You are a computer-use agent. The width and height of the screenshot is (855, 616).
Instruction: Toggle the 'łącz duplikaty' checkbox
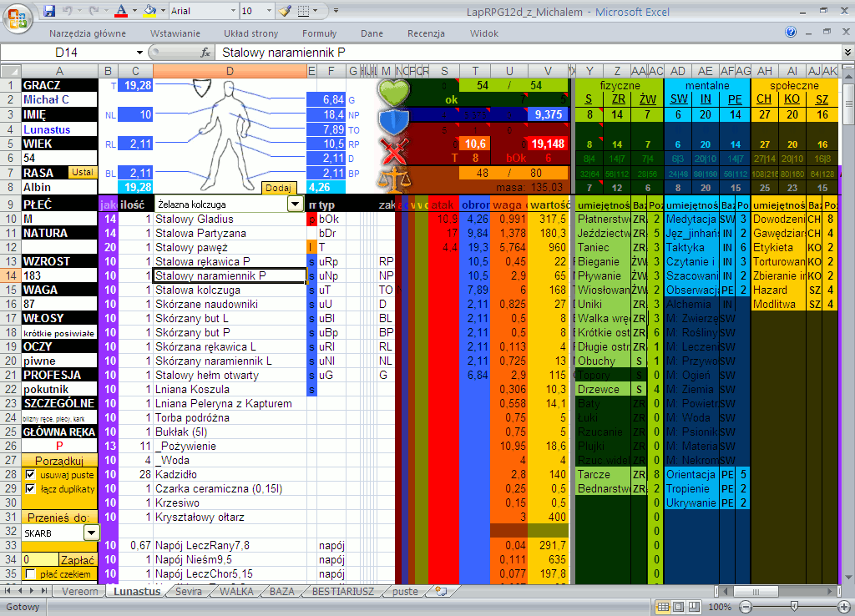click(x=30, y=489)
